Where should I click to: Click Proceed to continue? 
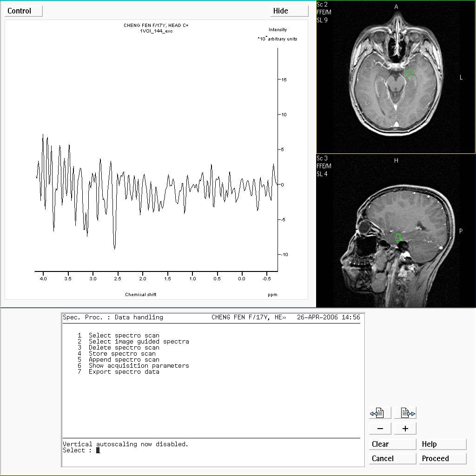click(442, 458)
